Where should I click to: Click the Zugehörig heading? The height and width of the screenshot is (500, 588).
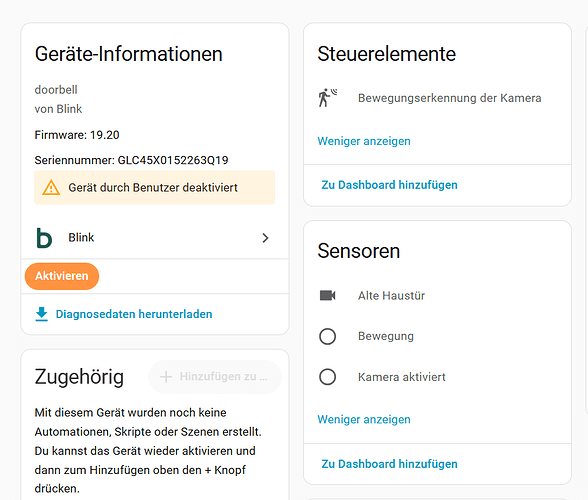79,377
